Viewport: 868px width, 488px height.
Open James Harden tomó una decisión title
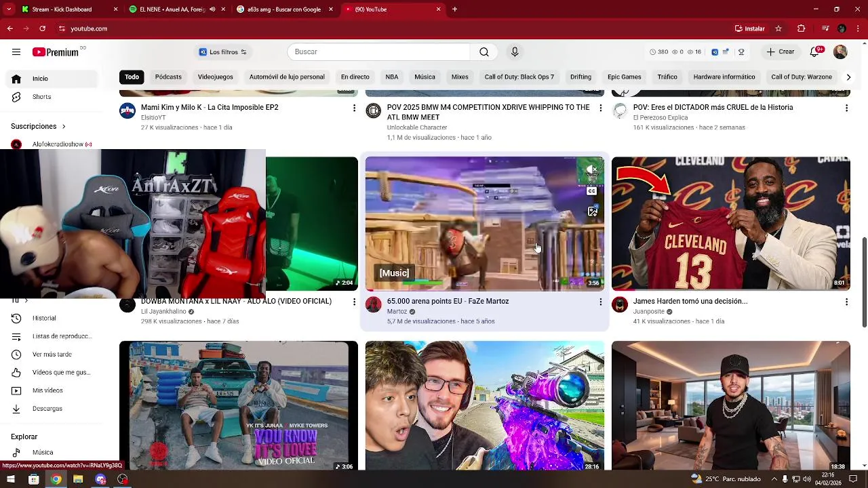click(x=690, y=302)
